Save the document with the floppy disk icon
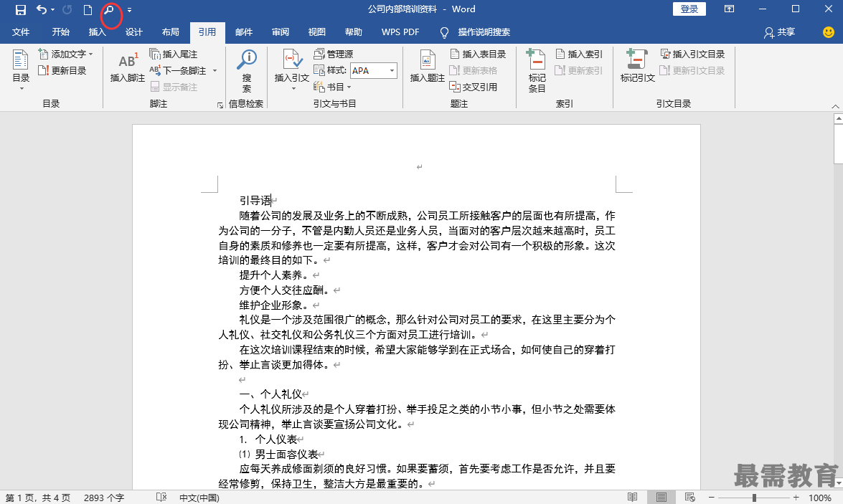843x504 pixels. point(20,9)
